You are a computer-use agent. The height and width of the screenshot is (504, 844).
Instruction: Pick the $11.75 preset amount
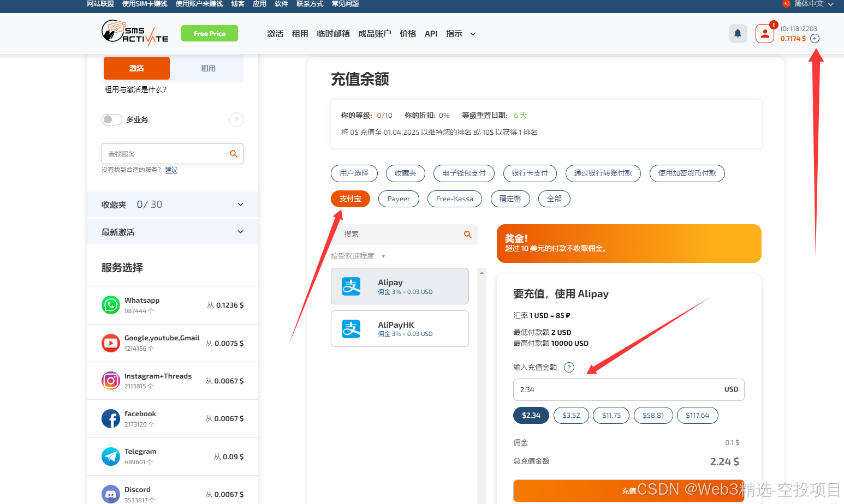pyautogui.click(x=611, y=416)
